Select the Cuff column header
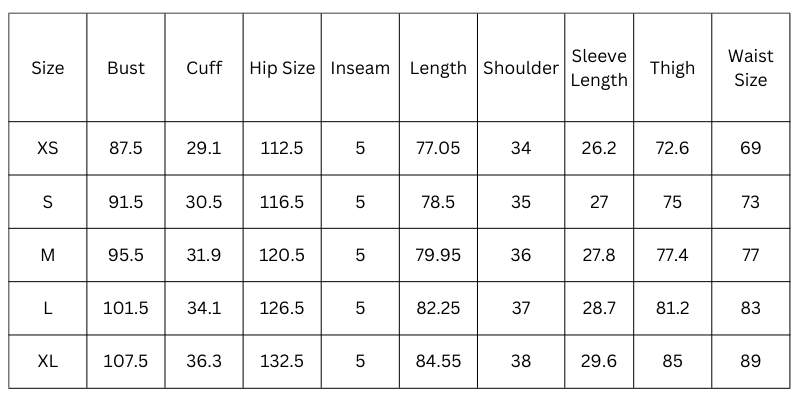 click(204, 68)
